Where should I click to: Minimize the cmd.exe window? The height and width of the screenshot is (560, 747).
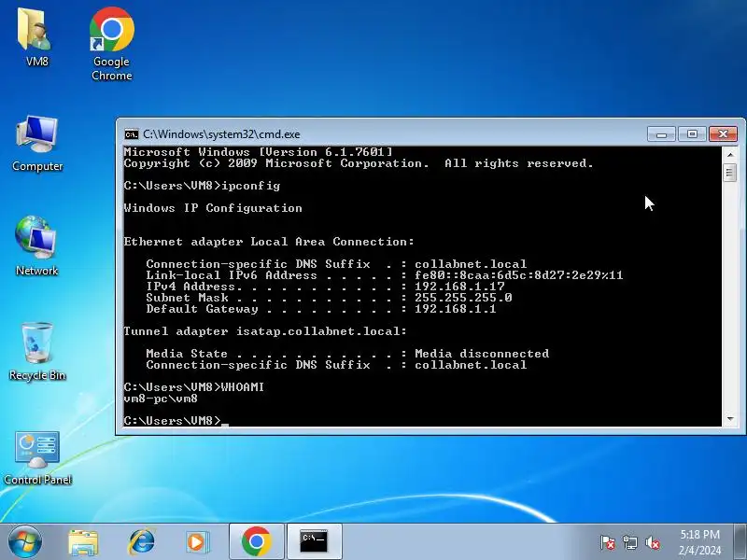[661, 134]
